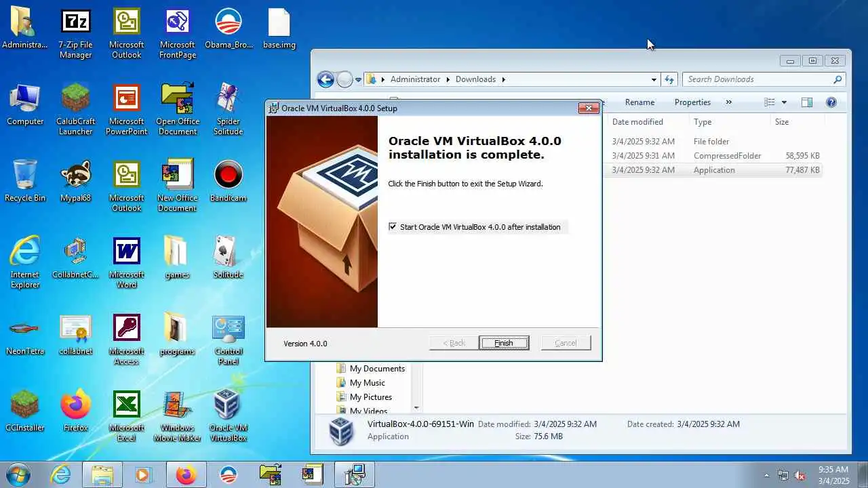Select the Firefox desktop icon
868x488 pixels.
point(75,412)
